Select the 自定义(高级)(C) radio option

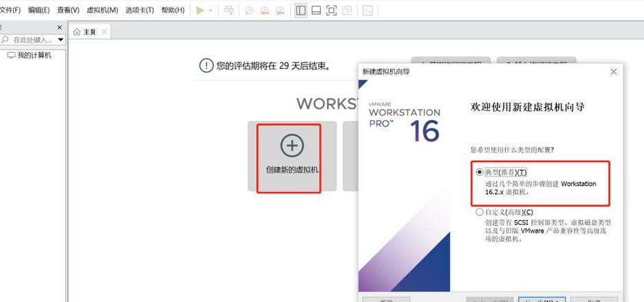(479, 212)
